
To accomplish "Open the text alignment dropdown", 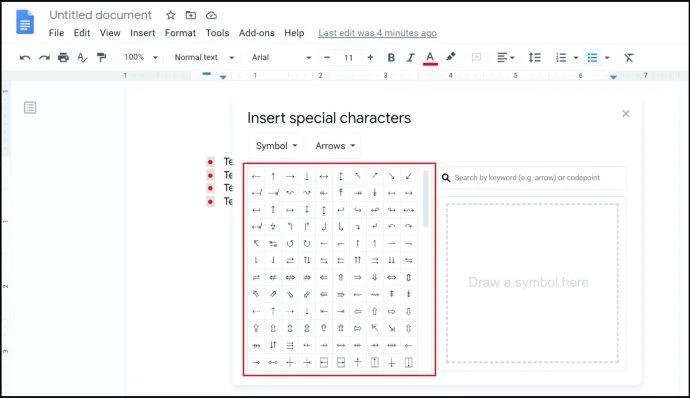I will (x=505, y=58).
